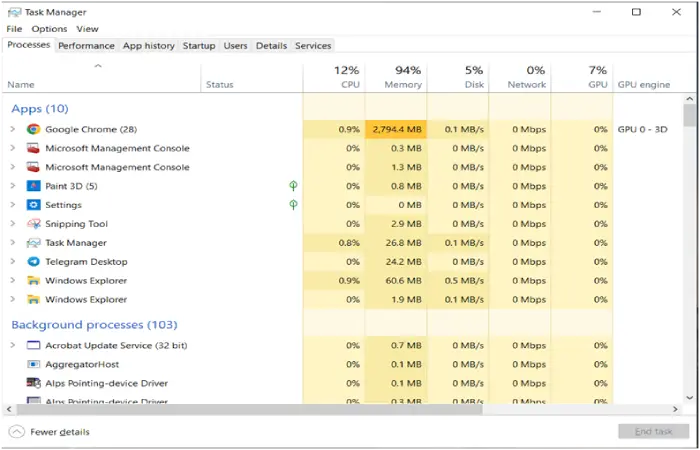This screenshot has width=700, height=450.
Task: Click the Snipping Tool icon
Action: point(33,224)
